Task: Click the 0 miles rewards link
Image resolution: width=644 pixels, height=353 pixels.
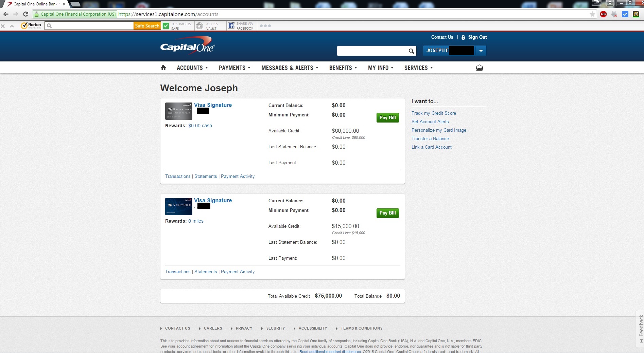Action: [196, 221]
